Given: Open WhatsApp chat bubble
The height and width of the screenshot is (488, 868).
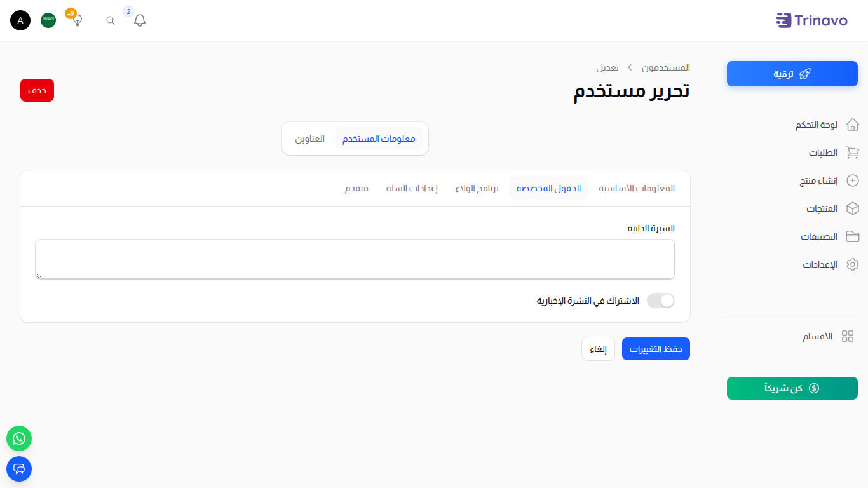Looking at the screenshot, I should point(19,438).
